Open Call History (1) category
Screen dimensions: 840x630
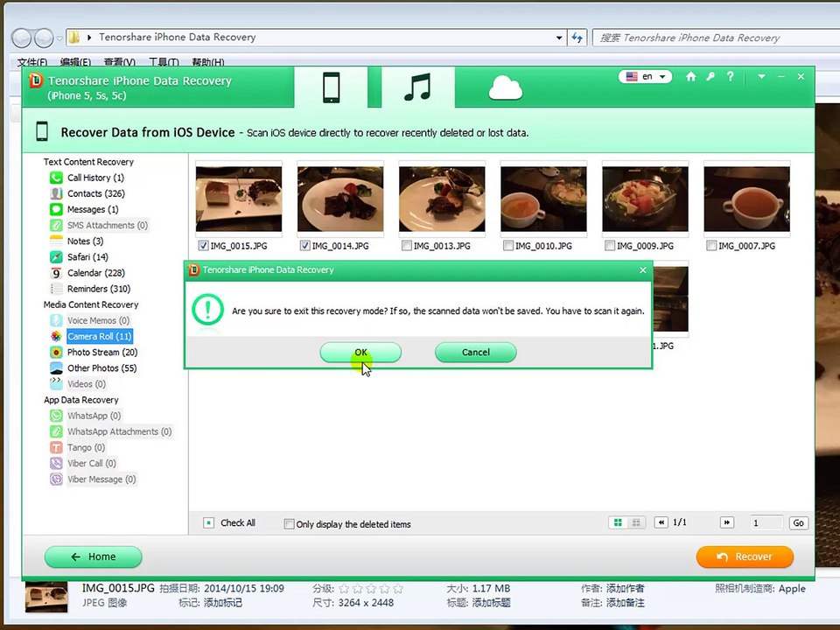pos(95,178)
